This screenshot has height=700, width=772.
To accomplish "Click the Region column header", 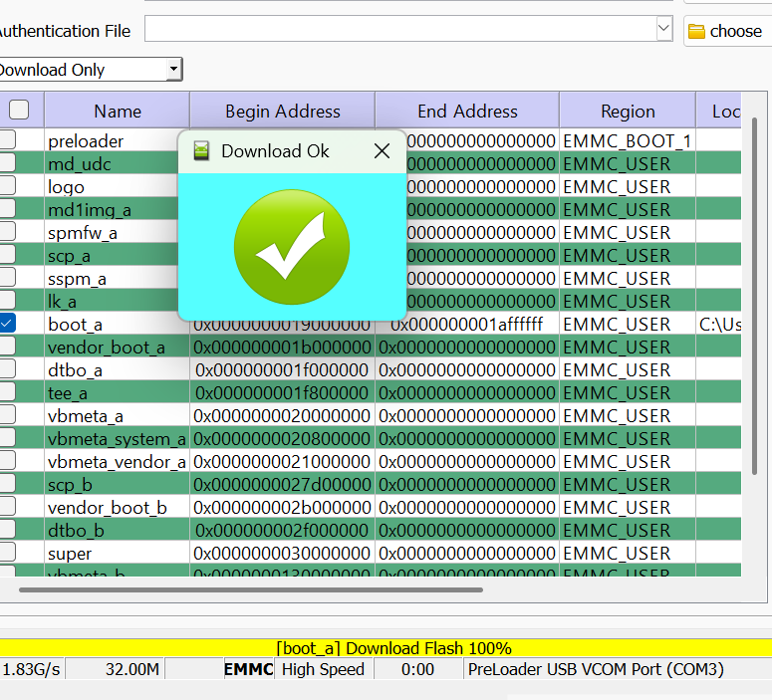I will (628, 112).
